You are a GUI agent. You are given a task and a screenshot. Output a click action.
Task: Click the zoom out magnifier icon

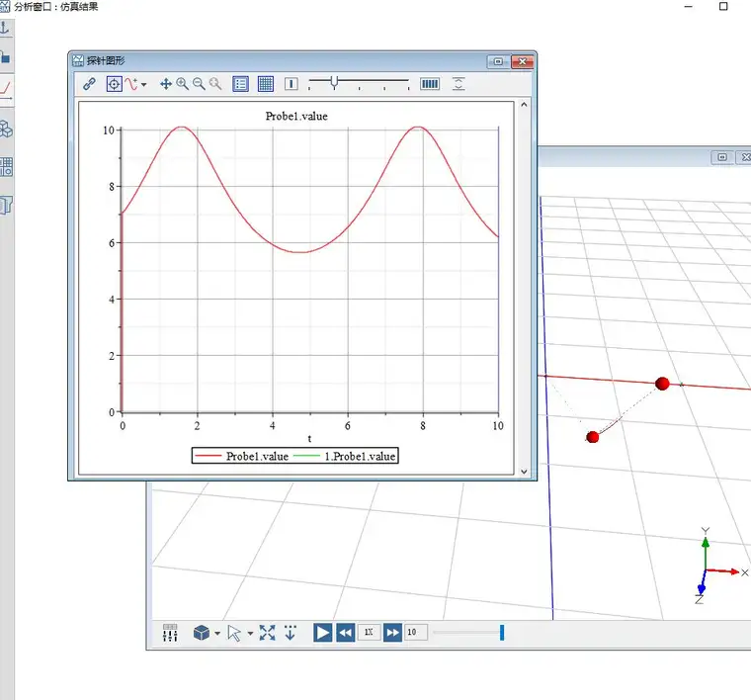point(199,84)
